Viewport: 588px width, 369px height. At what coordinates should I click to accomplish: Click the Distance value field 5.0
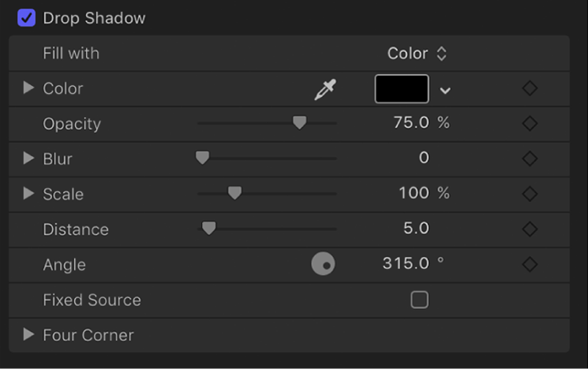coord(415,229)
